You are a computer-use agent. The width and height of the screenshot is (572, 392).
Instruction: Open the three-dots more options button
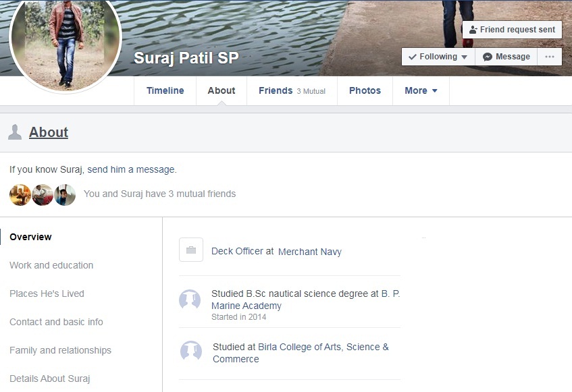click(x=550, y=57)
